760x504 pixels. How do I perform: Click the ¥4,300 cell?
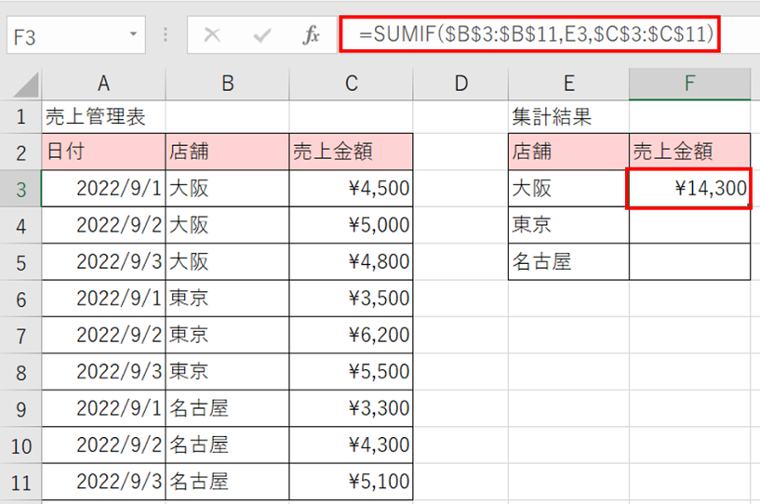pos(351,445)
